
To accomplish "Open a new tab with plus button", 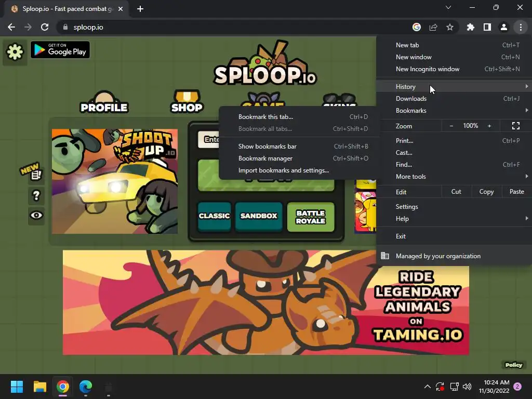I will pos(140,9).
